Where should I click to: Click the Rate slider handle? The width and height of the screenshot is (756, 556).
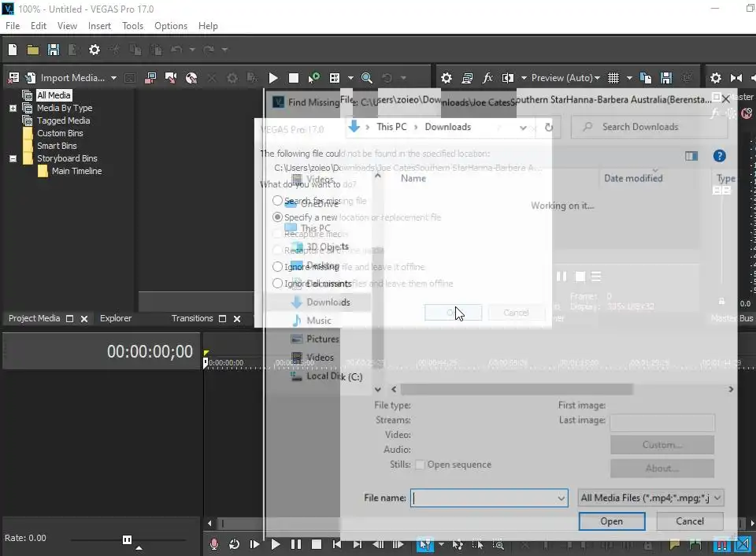[128, 539]
